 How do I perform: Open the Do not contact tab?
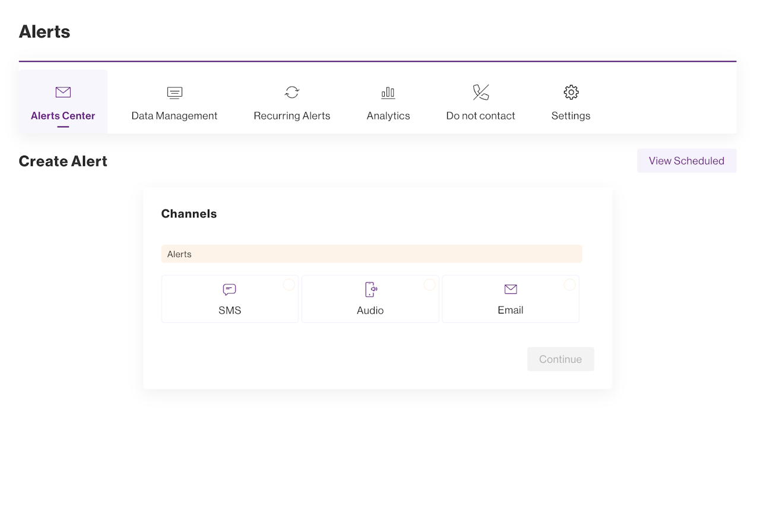coord(481,116)
